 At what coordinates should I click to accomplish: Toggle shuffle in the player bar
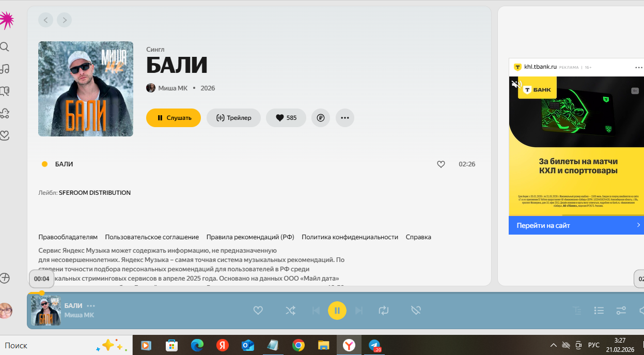291,311
